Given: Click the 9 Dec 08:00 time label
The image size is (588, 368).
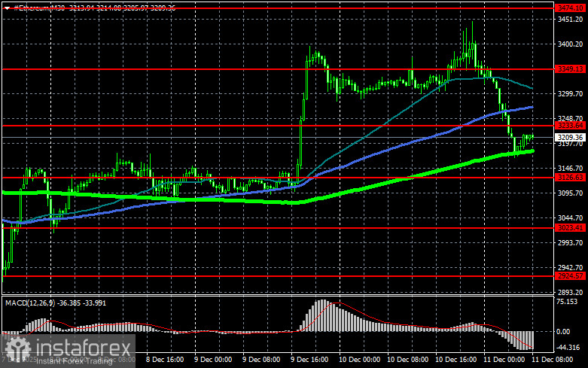Looking at the screenshot, I should pyautogui.click(x=261, y=360).
